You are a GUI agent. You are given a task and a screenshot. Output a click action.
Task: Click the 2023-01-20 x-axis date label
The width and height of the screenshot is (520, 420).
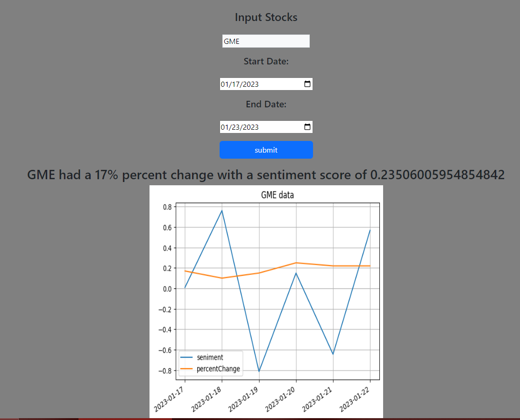[280, 399]
